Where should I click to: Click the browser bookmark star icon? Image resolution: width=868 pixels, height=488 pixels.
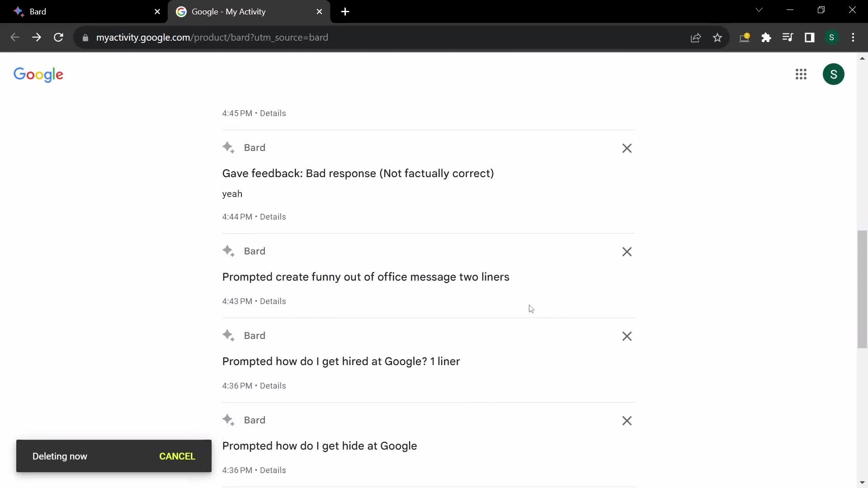[718, 38]
